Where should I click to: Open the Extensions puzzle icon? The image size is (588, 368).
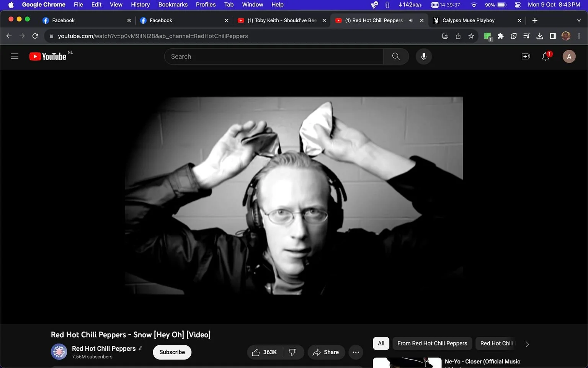click(500, 36)
